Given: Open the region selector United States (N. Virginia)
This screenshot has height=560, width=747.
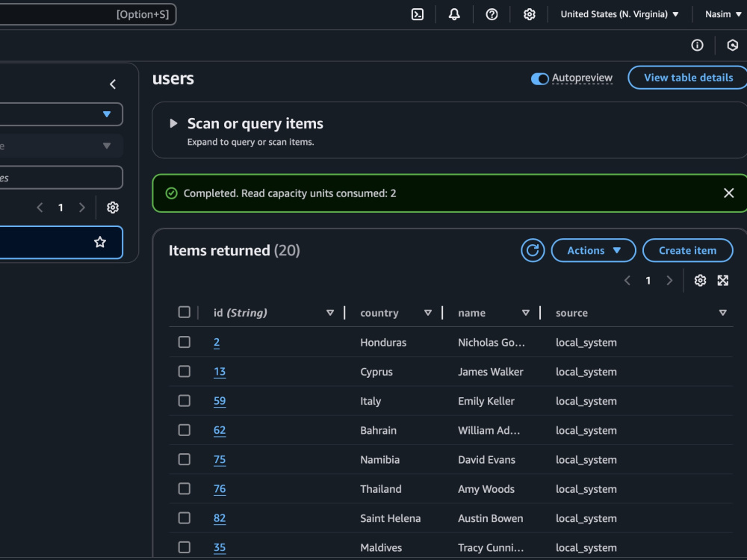Looking at the screenshot, I should 619,14.
